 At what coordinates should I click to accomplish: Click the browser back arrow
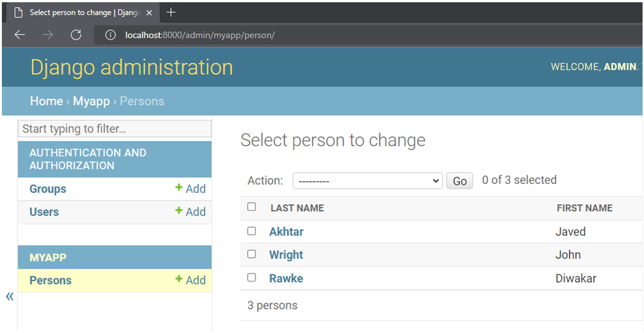click(x=19, y=35)
